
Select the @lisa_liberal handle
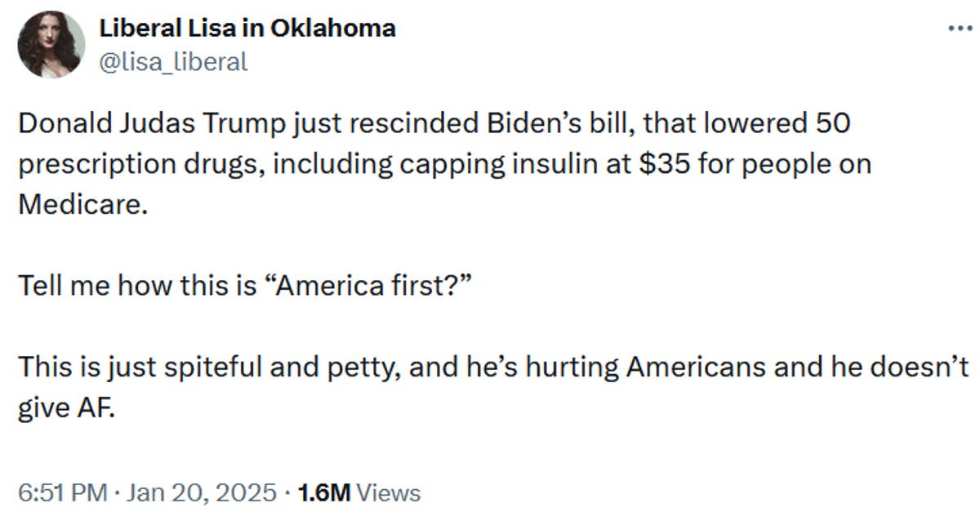click(174, 59)
